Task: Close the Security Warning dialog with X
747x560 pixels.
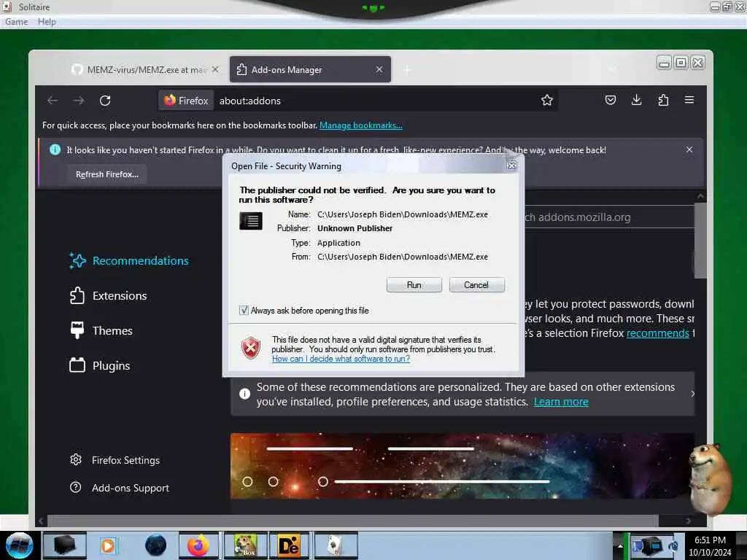Action: [511, 166]
